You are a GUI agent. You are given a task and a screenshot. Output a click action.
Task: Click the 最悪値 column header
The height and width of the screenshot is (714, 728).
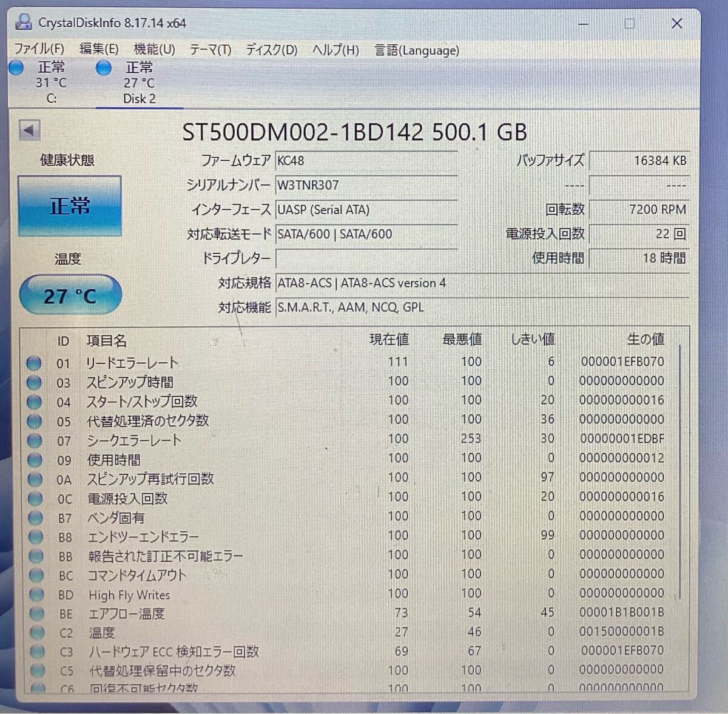(462, 339)
